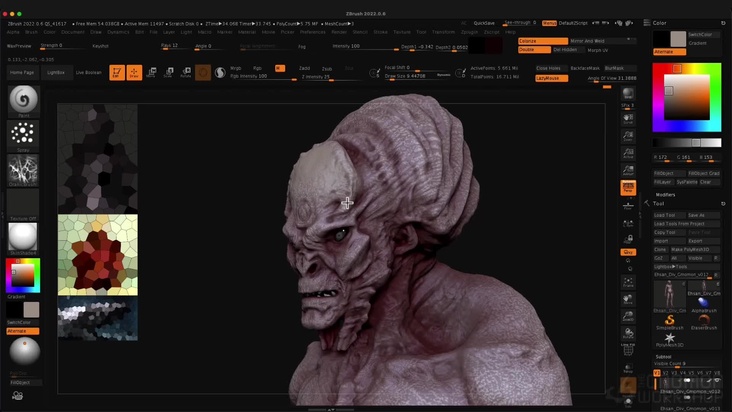732x412 pixels.
Task: Click the Actual size icon
Action: (628, 153)
